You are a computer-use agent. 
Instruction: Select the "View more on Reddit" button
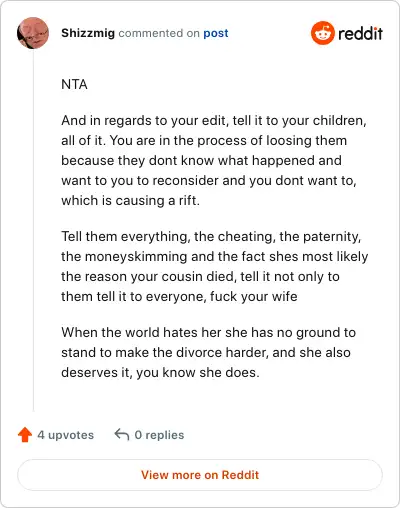pos(200,475)
